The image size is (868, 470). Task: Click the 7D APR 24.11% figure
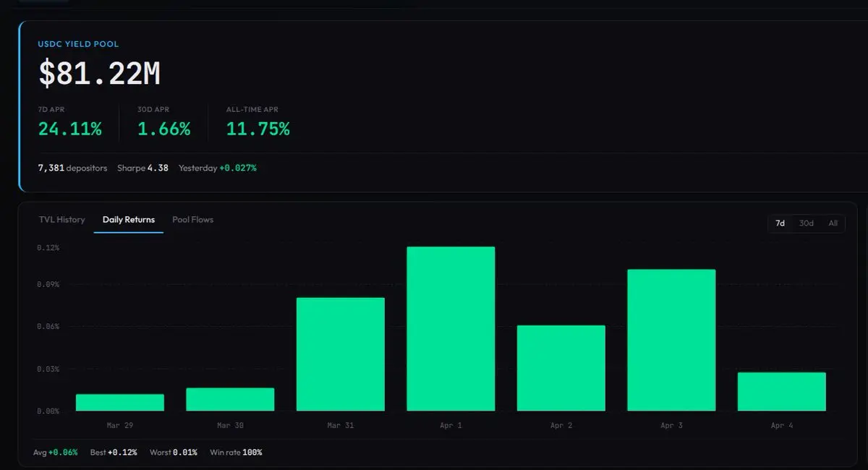coord(70,129)
